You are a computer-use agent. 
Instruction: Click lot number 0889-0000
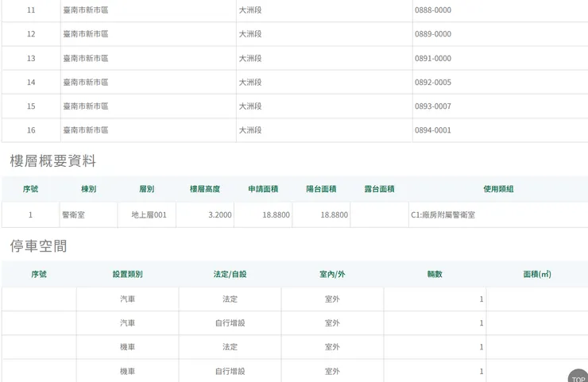point(433,34)
